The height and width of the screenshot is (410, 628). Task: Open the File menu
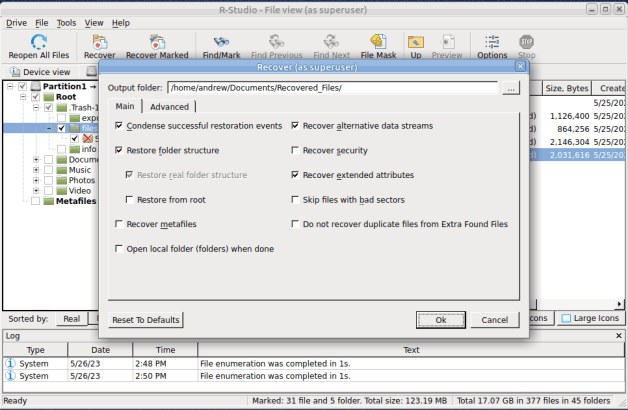(42, 23)
